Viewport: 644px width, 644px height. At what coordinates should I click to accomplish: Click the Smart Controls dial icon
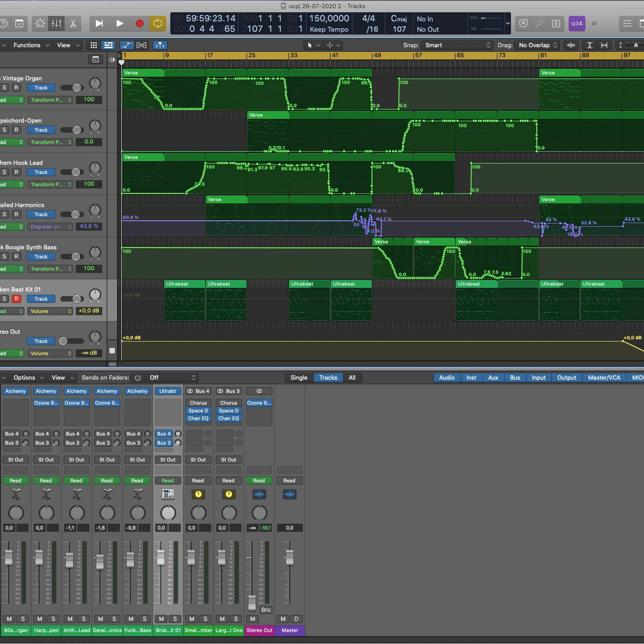point(40,24)
